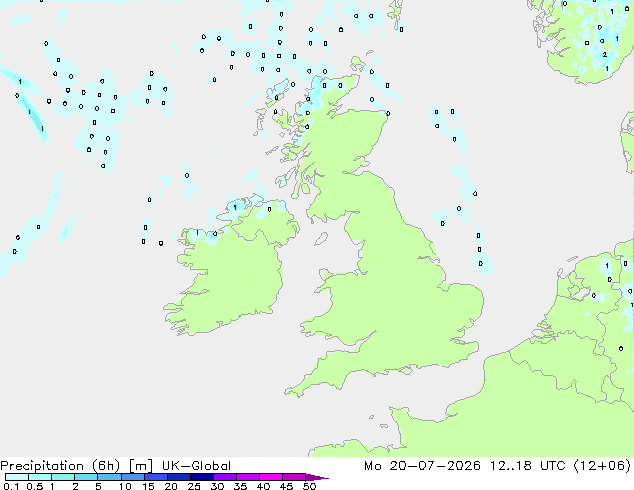This screenshot has width=634, height=490.
Task: Click the 'Precipitation (6h)' title text
Action: [60, 466]
